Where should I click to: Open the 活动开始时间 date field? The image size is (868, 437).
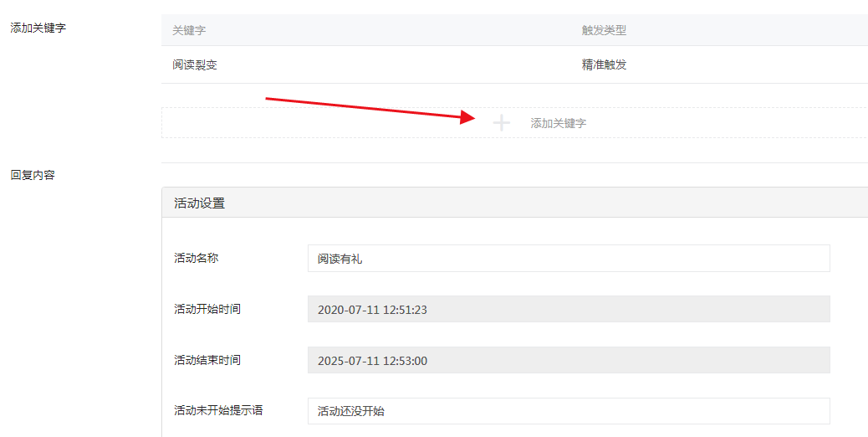(x=569, y=309)
